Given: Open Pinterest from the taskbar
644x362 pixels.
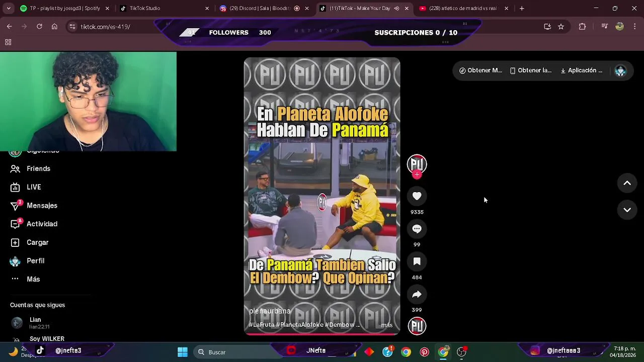Looking at the screenshot, I should (x=425, y=352).
